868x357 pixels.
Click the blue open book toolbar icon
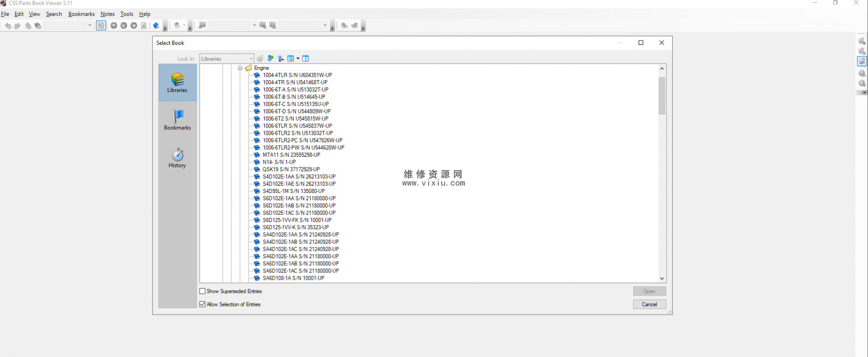coord(156,25)
